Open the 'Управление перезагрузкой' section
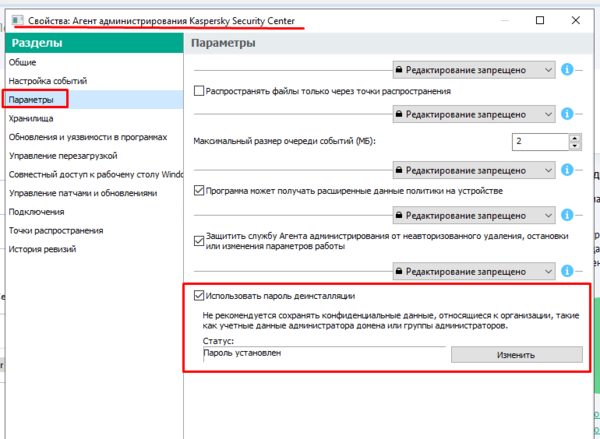 (x=94, y=156)
